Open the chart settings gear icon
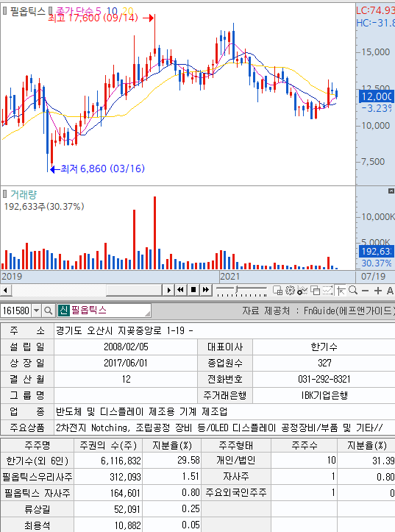 [x=290, y=291]
